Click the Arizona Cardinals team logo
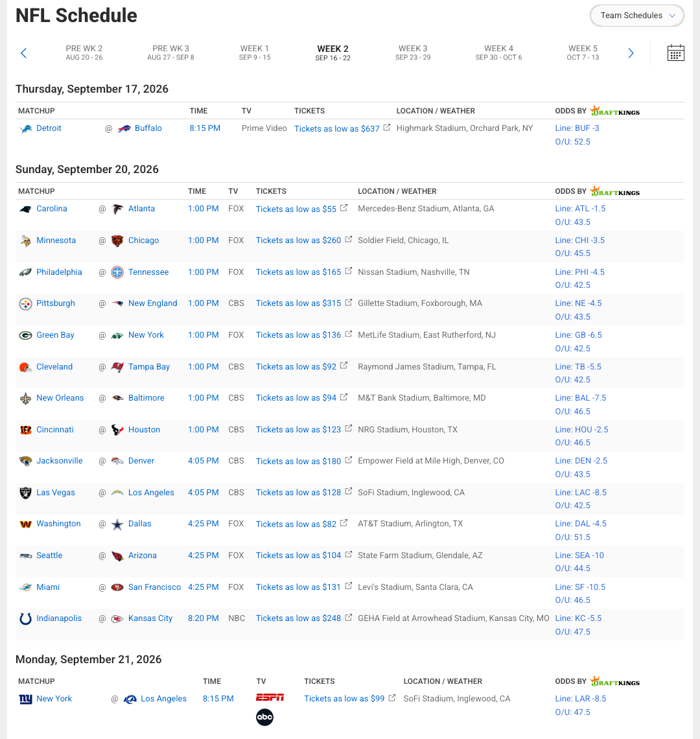700x739 pixels. (x=117, y=556)
